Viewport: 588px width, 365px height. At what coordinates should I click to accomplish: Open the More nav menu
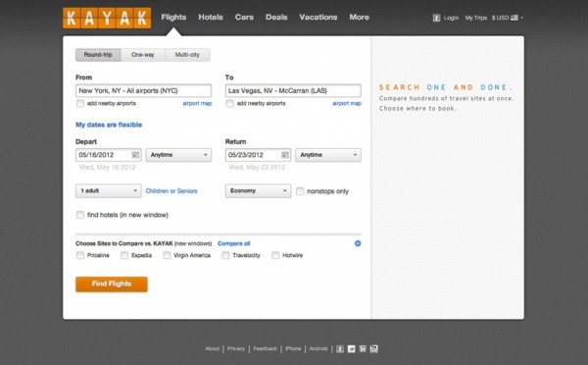pos(360,18)
